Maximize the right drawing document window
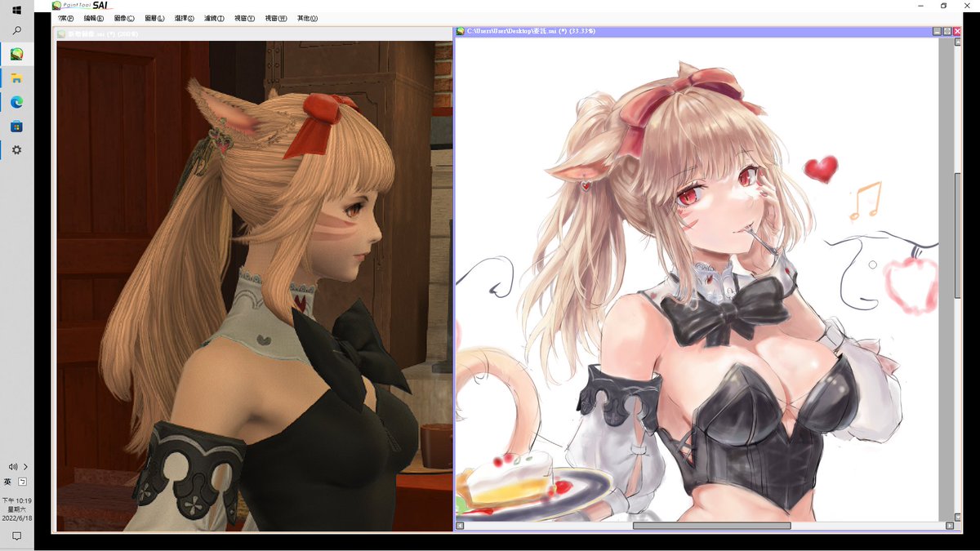Image resolution: width=980 pixels, height=551 pixels. (947, 31)
